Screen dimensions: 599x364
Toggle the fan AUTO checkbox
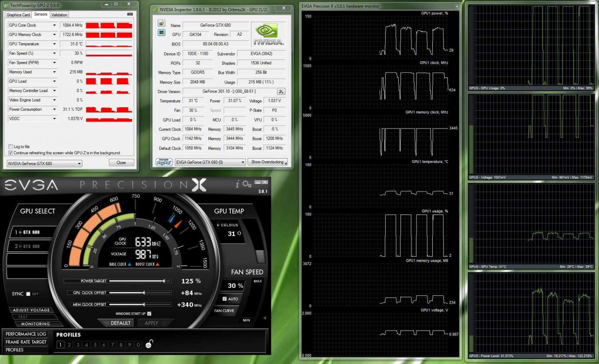[x=225, y=299]
